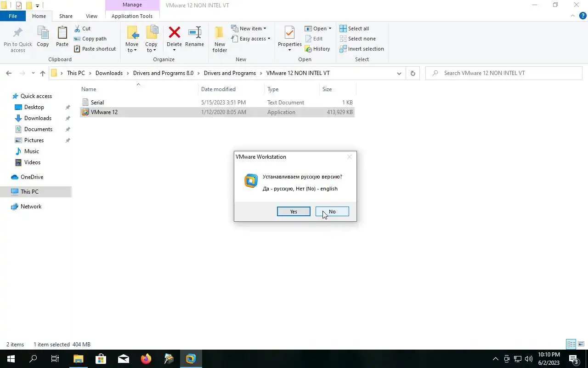The image size is (588, 368).
Task: Open Quick access in navigation pane
Action: point(36,96)
